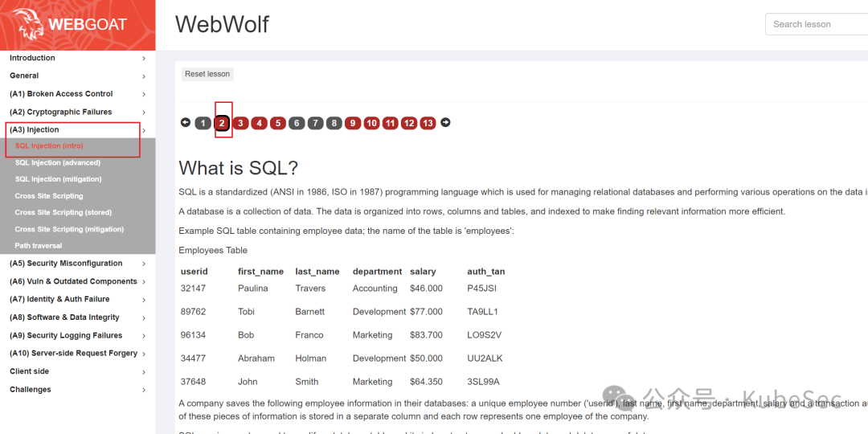Click chevron beside (A10) Server-side Request Forgery
868x434 pixels.
click(x=144, y=354)
